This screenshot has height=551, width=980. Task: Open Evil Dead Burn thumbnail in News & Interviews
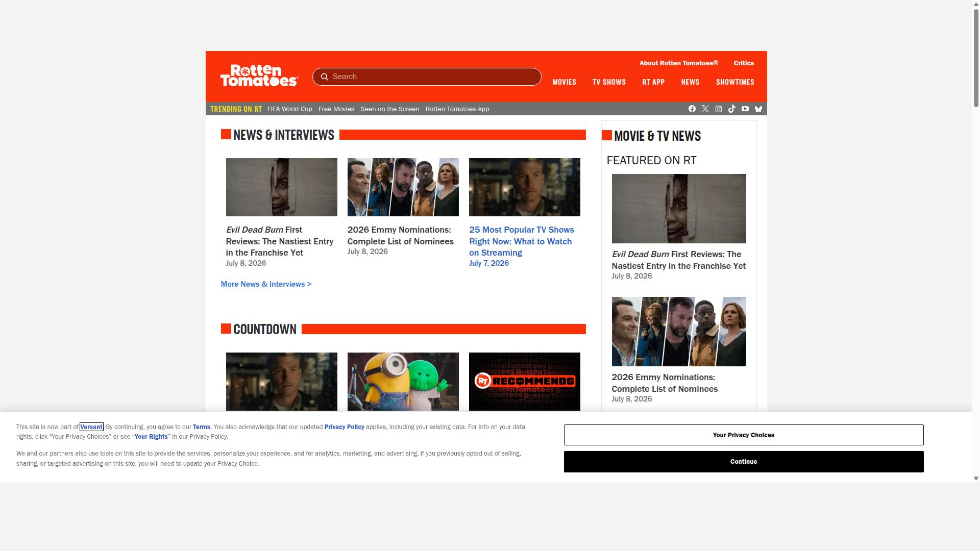tap(282, 187)
